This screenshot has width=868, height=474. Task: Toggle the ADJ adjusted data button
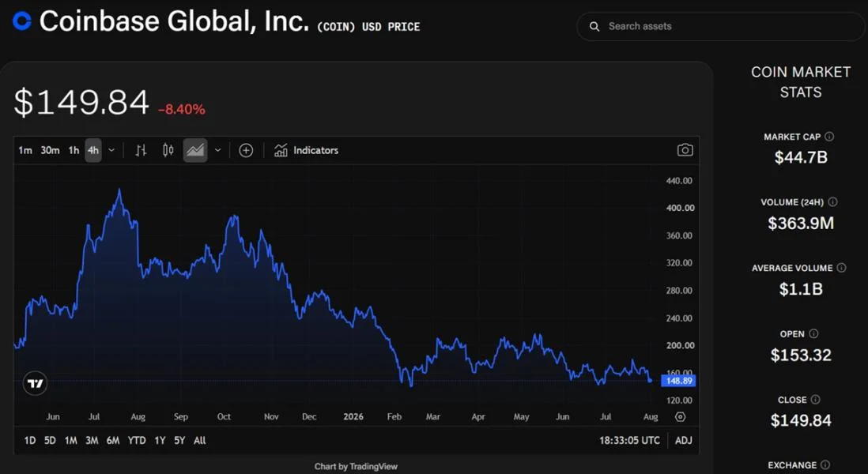point(684,441)
